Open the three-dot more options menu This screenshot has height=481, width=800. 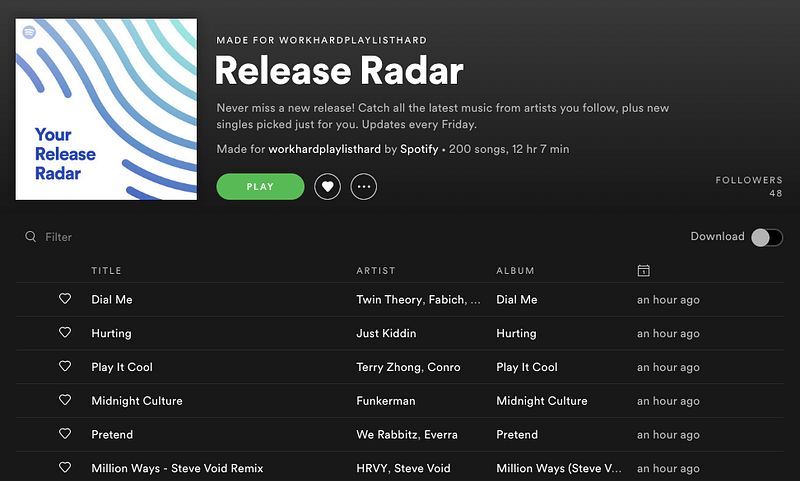pos(364,187)
